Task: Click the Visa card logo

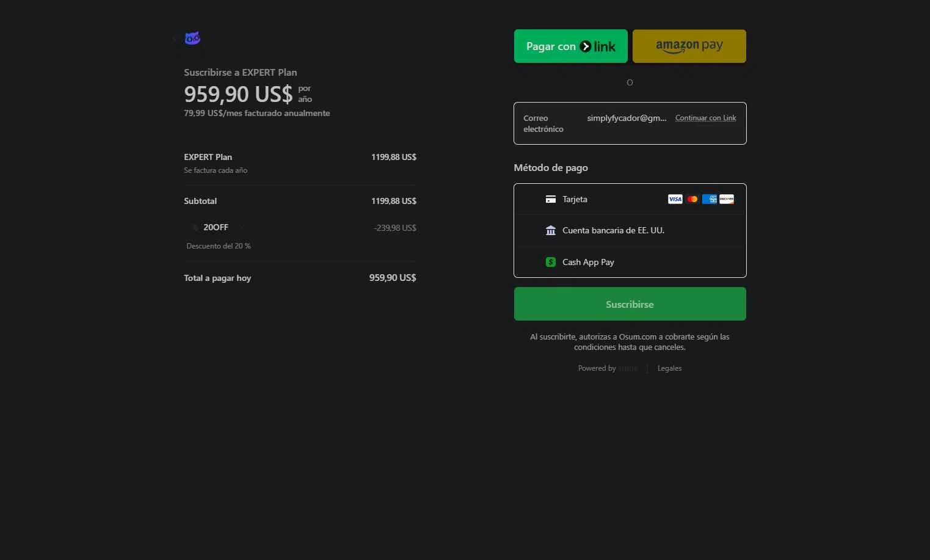Action: point(675,199)
